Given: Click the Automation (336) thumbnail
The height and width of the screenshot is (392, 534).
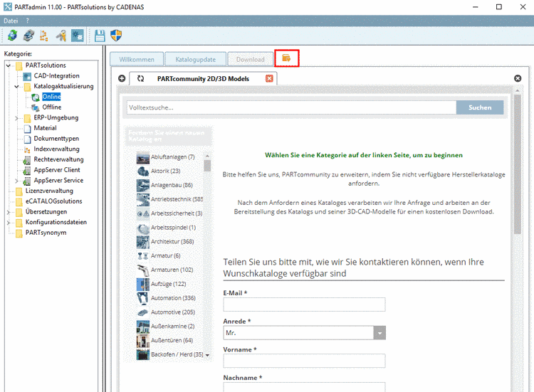Looking at the screenshot, I should pyautogui.click(x=143, y=298).
